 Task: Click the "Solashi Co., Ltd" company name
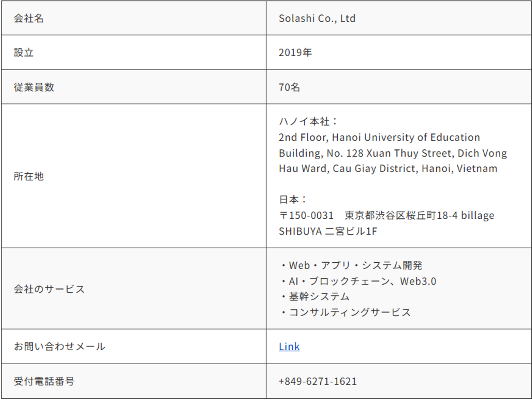pos(317,18)
